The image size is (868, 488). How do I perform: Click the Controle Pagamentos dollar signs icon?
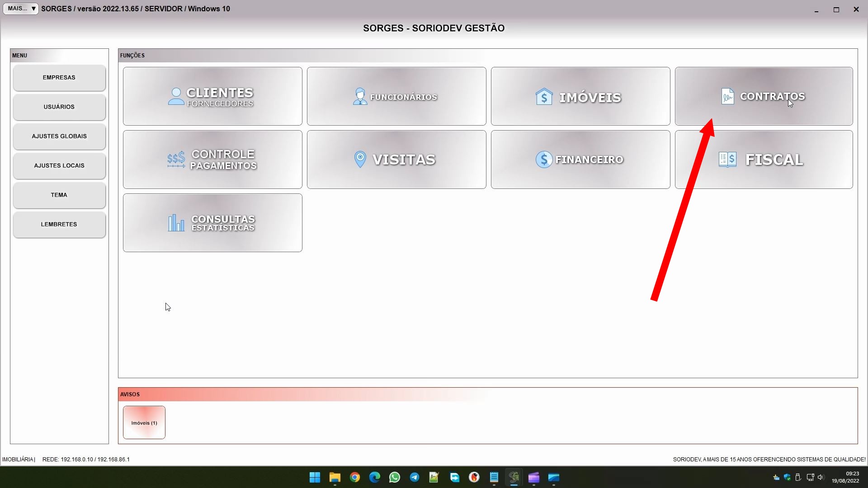click(x=176, y=160)
